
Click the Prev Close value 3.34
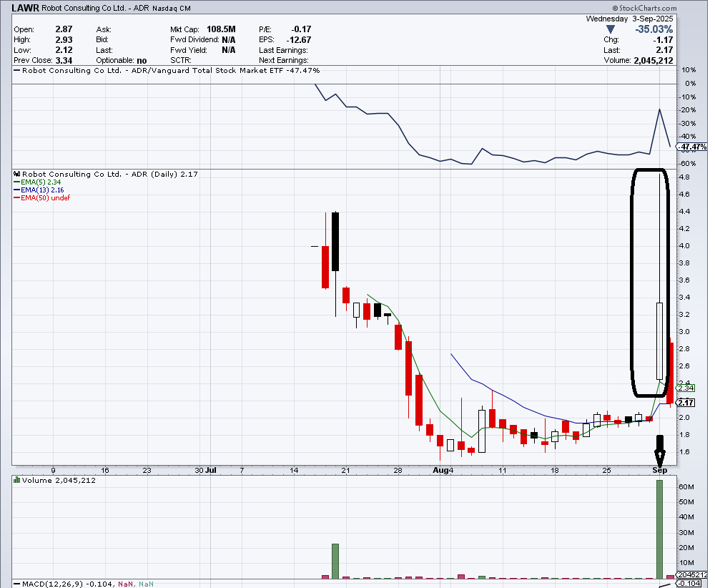pos(64,61)
